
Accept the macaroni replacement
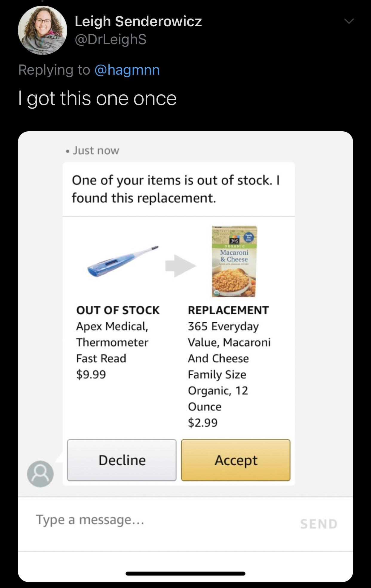[236, 460]
